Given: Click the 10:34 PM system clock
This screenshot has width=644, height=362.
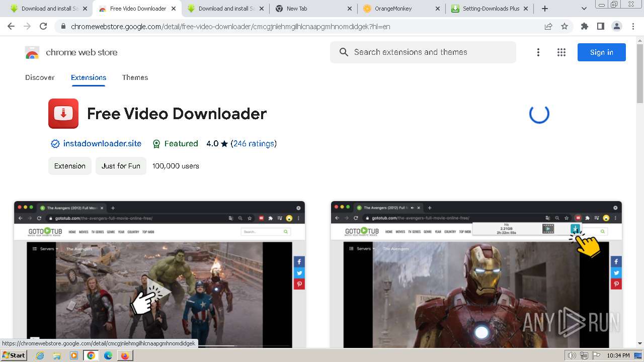Looking at the screenshot, I should tap(618, 355).
